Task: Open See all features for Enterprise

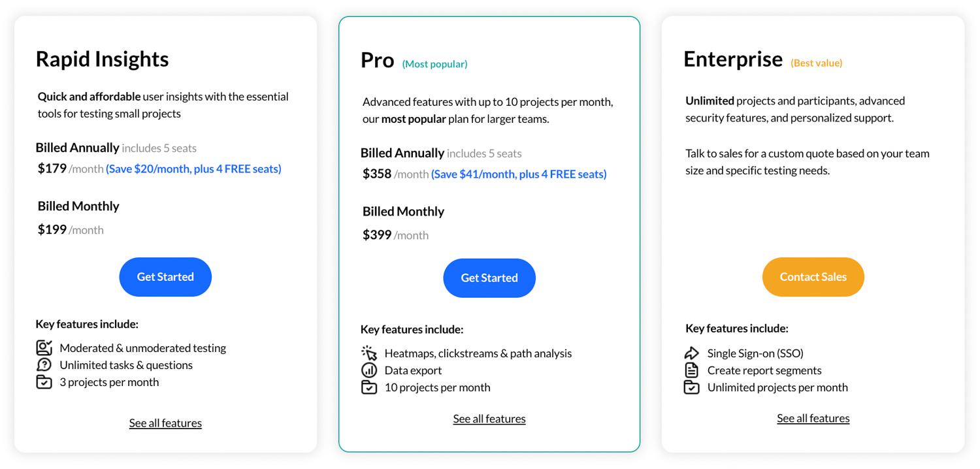Action: tap(813, 418)
